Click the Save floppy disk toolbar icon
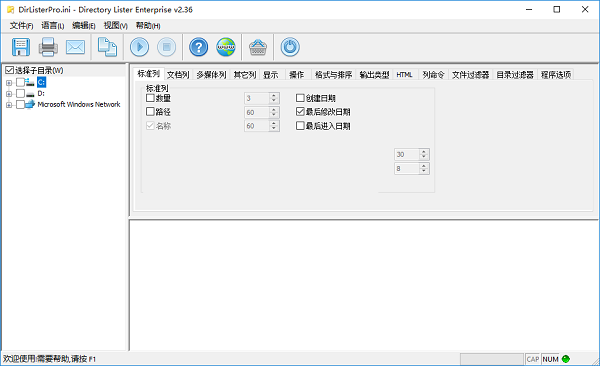Image resolution: width=600 pixels, height=366 pixels. click(x=21, y=47)
